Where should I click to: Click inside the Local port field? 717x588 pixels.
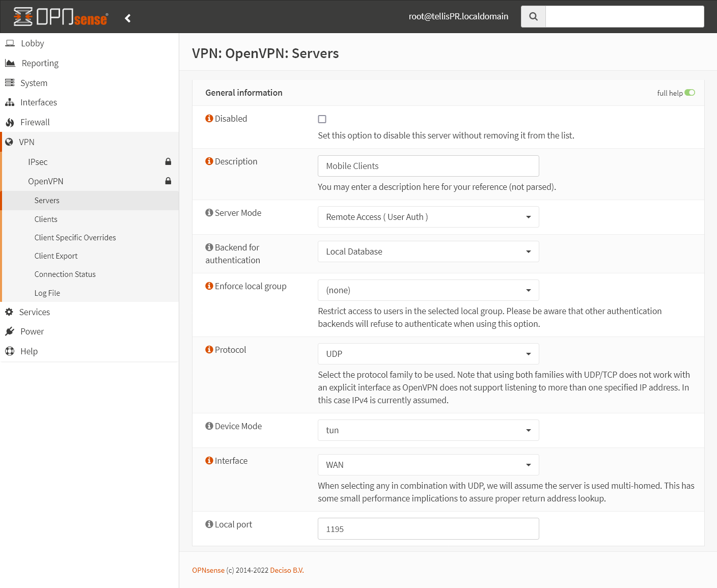pos(428,528)
